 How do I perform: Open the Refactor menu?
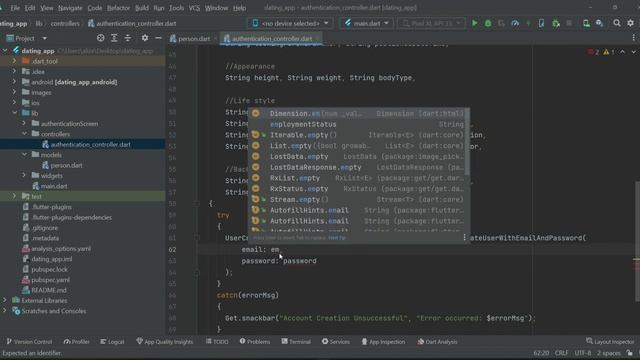coord(118,8)
